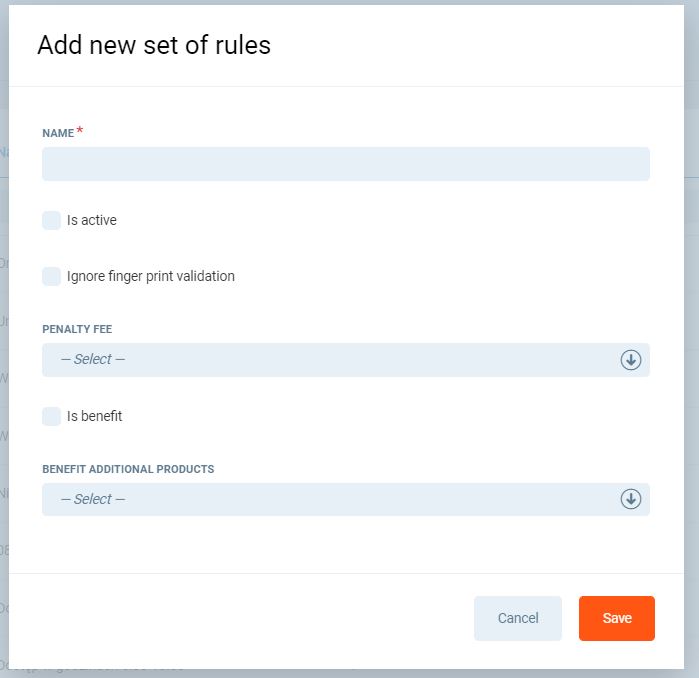The width and height of the screenshot is (699, 678).
Task: Click the red required asterisk beside Name
Action: [80, 130]
